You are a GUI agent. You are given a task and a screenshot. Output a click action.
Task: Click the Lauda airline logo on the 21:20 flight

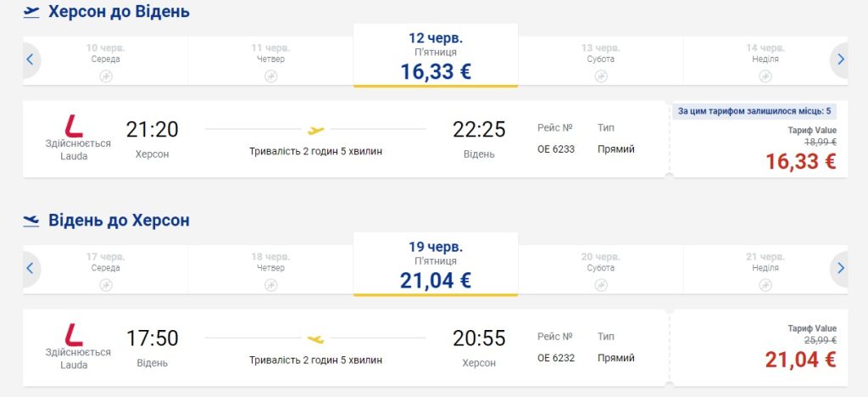coord(75,126)
